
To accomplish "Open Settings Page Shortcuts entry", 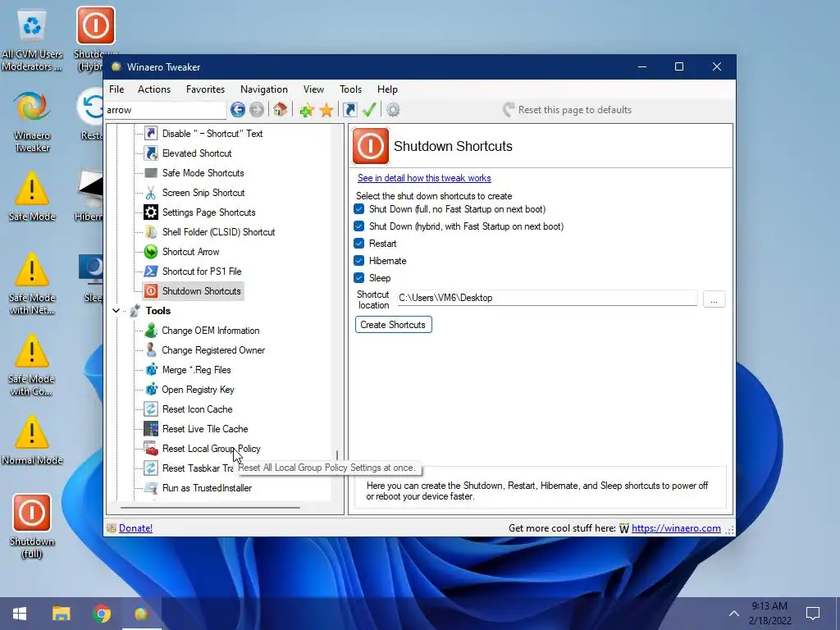I will pyautogui.click(x=209, y=212).
